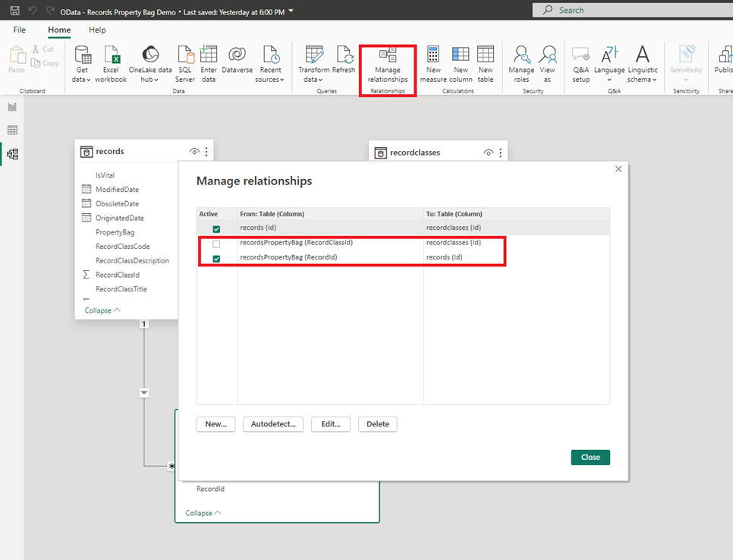Click the Autodetect... button
Viewport: 733px width, 560px height.
click(x=273, y=424)
